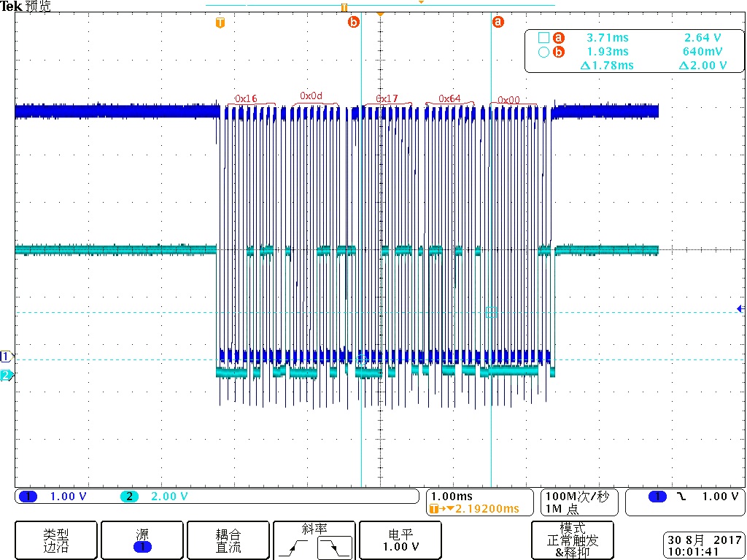Click the cursor b circle symbol in readout
747x560 pixels.
(543, 52)
